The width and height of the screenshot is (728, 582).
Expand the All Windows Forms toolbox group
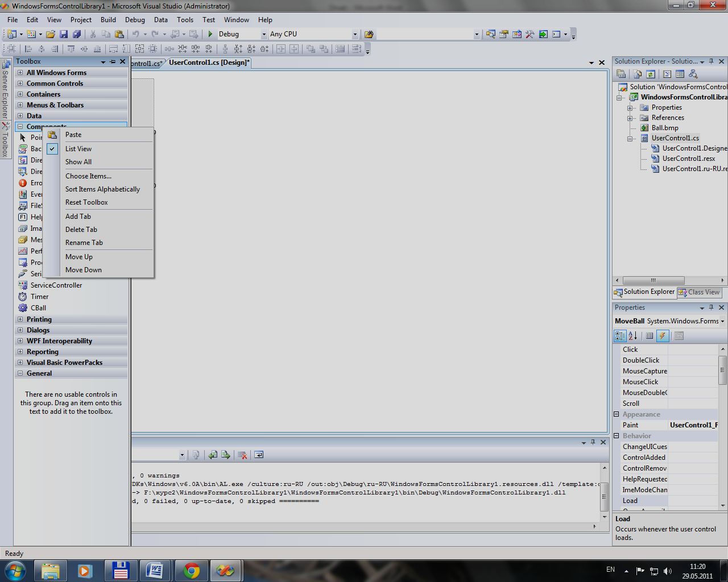[x=20, y=73]
